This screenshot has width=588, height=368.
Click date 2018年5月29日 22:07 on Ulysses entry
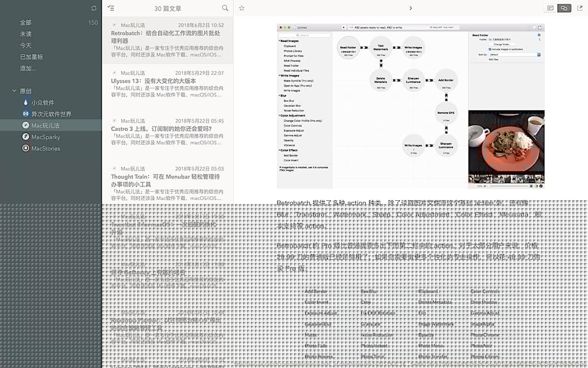[201, 73]
